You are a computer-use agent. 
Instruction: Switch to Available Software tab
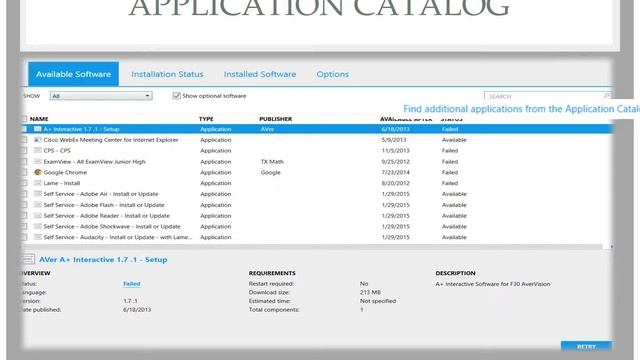pyautogui.click(x=73, y=74)
